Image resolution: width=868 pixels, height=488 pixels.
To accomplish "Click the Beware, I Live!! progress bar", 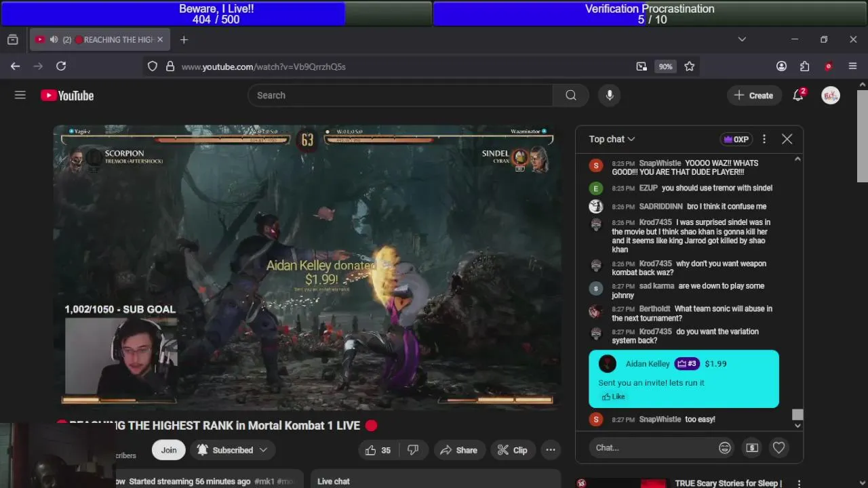I will pos(216,14).
